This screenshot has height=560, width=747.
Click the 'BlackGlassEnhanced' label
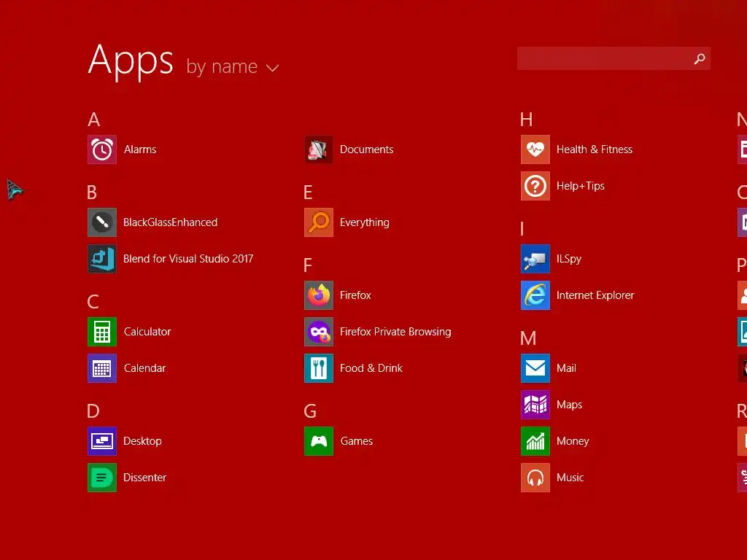pyautogui.click(x=171, y=222)
